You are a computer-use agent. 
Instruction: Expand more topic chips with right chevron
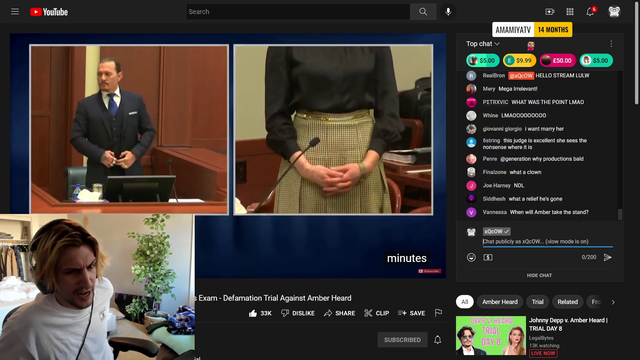(613, 302)
